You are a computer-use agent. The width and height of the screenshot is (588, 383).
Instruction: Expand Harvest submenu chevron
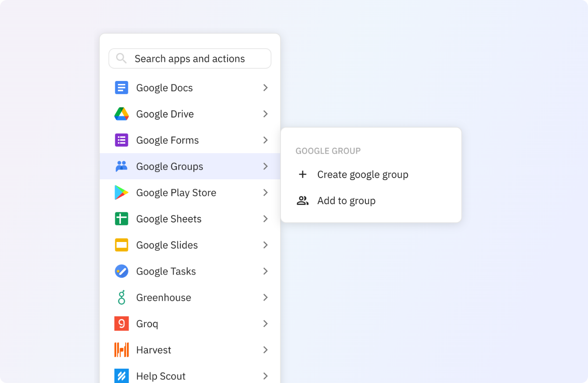point(265,350)
